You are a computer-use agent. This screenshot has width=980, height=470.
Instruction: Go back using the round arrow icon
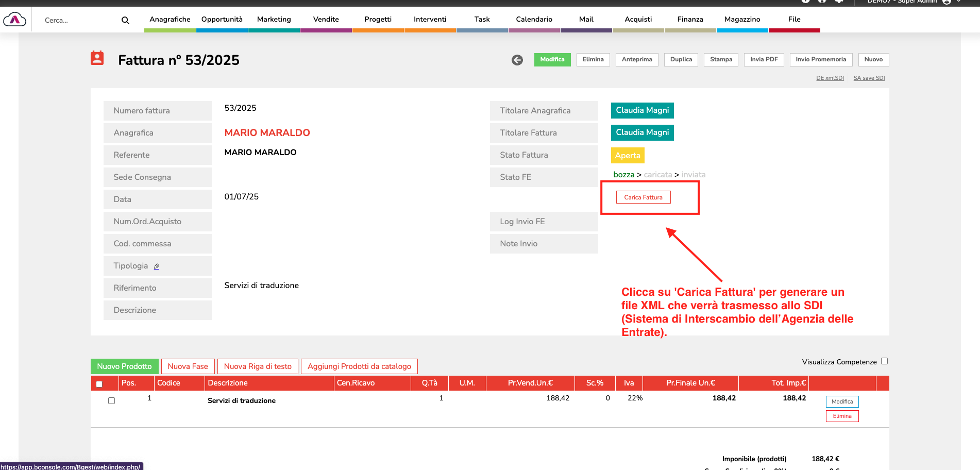517,60
